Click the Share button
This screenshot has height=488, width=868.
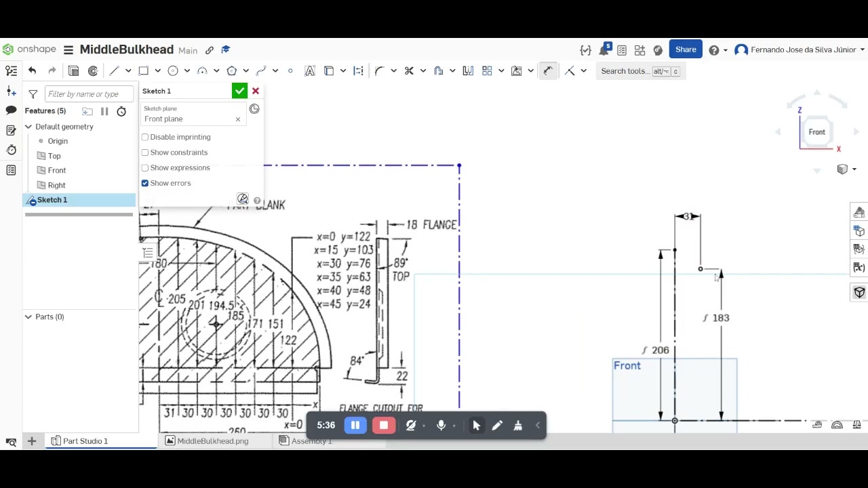pyautogui.click(x=686, y=49)
